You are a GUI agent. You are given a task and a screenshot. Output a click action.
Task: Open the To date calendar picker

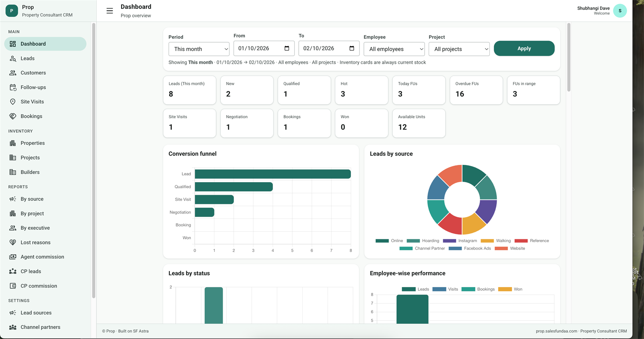352,48
